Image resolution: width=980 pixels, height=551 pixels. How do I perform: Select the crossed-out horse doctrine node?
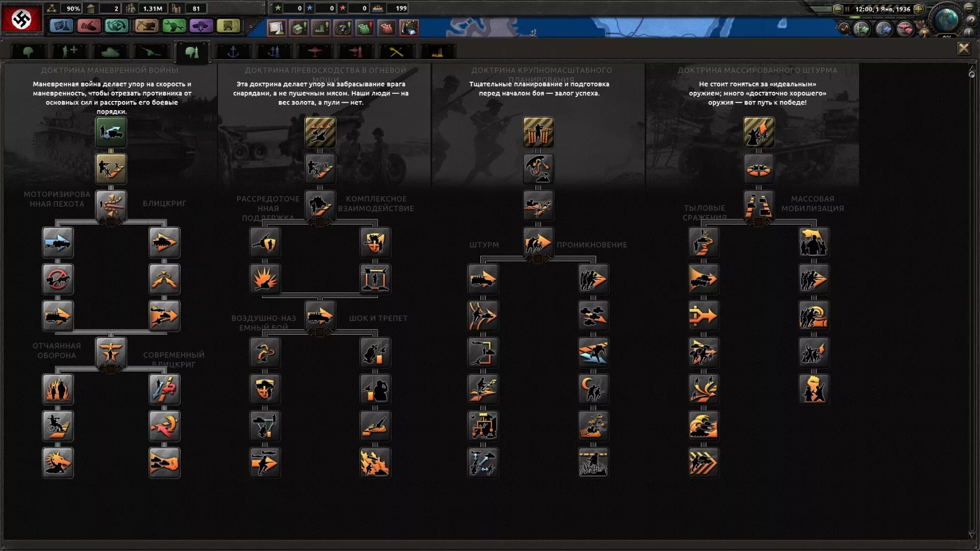tap(58, 279)
